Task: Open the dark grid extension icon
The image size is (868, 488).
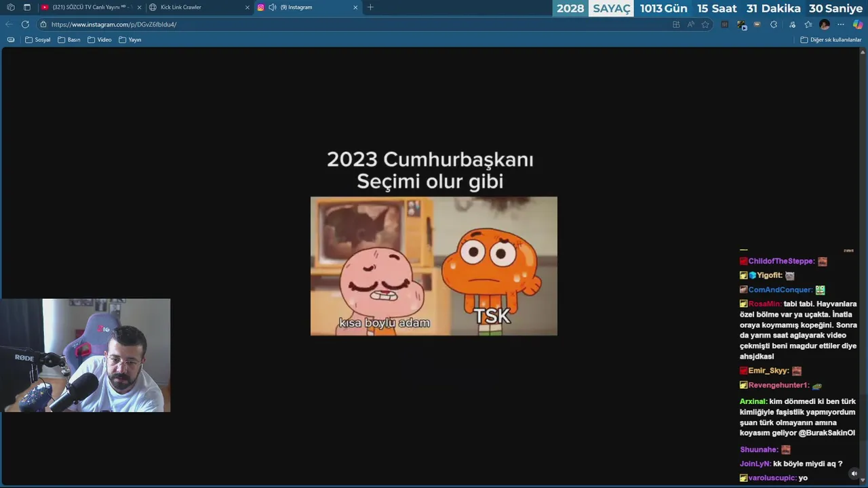Action: pyautogui.click(x=724, y=24)
